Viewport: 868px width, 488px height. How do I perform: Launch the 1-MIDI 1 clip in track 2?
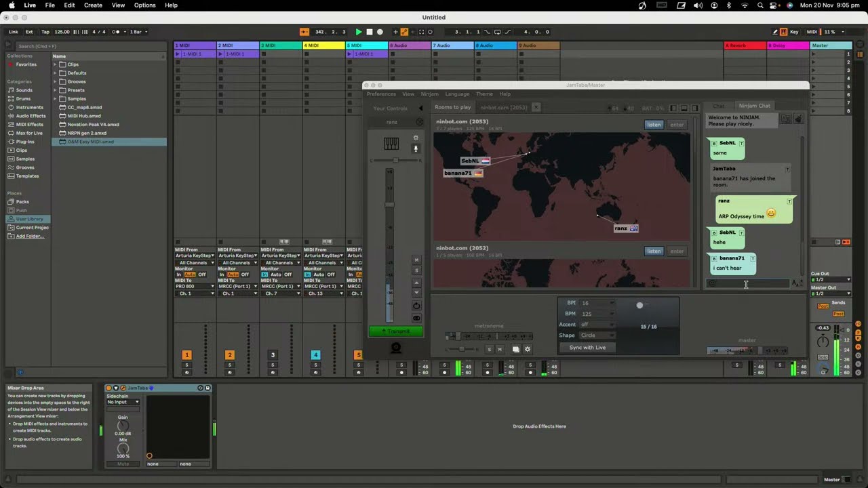221,54
